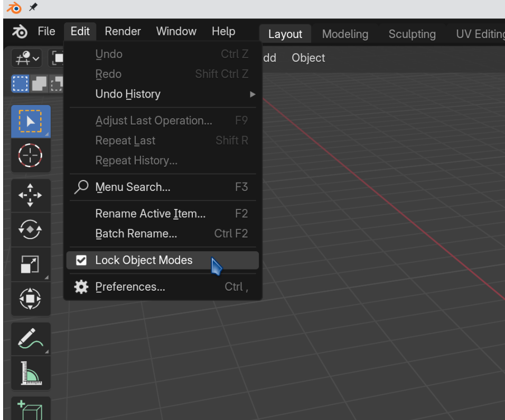This screenshot has height=420, width=505.
Task: Open the Help menu
Action: pyautogui.click(x=223, y=32)
